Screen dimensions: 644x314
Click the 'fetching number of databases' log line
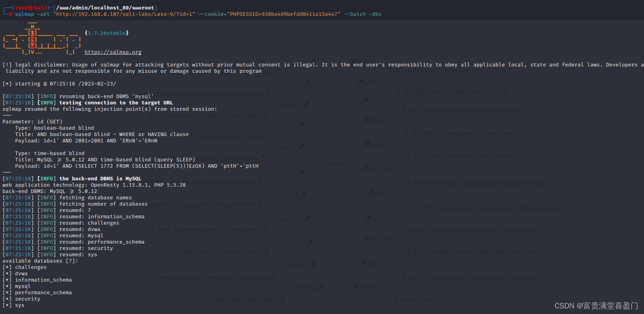coord(75,204)
